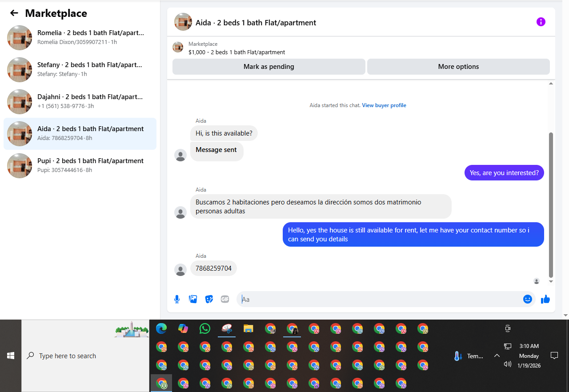Click Aida's avatar in the chat header
Screen dimensions: 569x392
pyautogui.click(x=183, y=22)
